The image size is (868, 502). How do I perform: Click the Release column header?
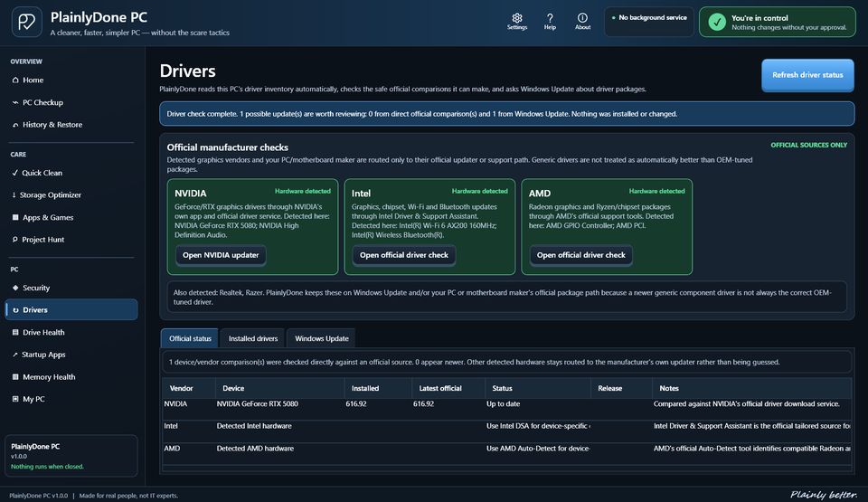pyautogui.click(x=621, y=388)
